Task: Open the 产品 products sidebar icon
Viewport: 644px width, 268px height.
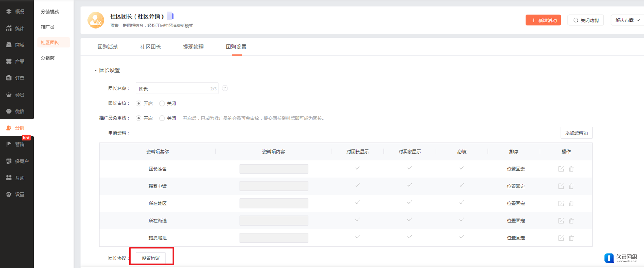Action: point(9,61)
